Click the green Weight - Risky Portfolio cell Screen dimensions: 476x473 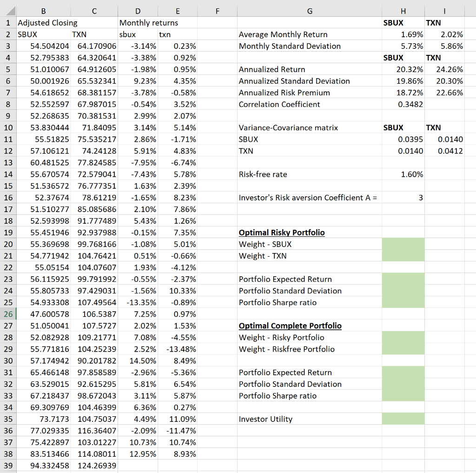(403, 337)
